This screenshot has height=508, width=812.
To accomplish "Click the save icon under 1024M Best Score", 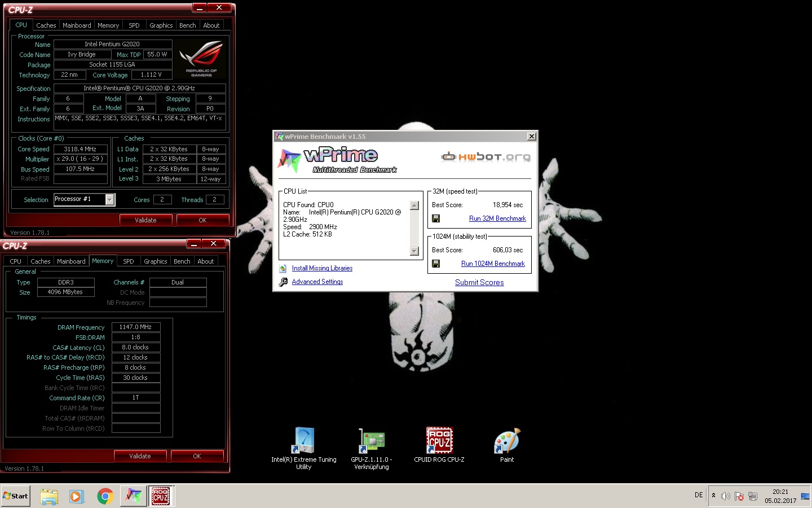I will point(436,264).
